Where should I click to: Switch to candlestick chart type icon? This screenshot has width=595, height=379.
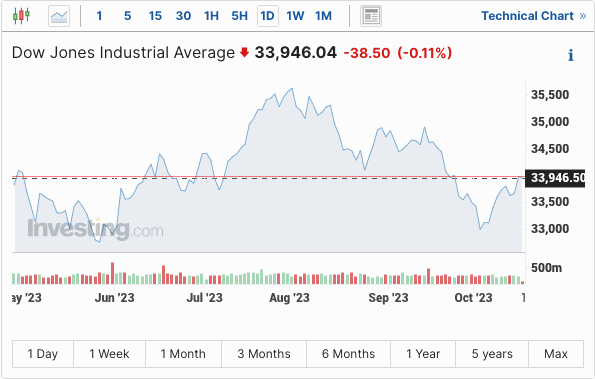pos(21,16)
